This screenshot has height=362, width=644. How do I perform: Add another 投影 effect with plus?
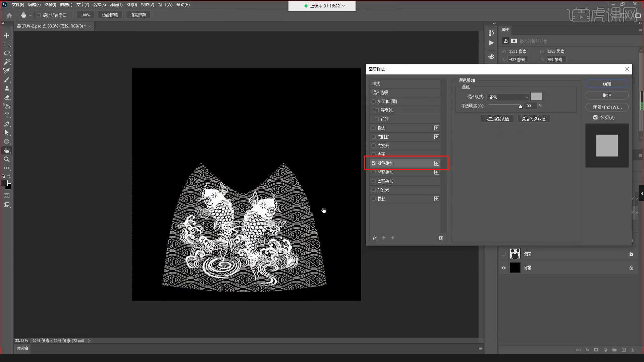436,199
